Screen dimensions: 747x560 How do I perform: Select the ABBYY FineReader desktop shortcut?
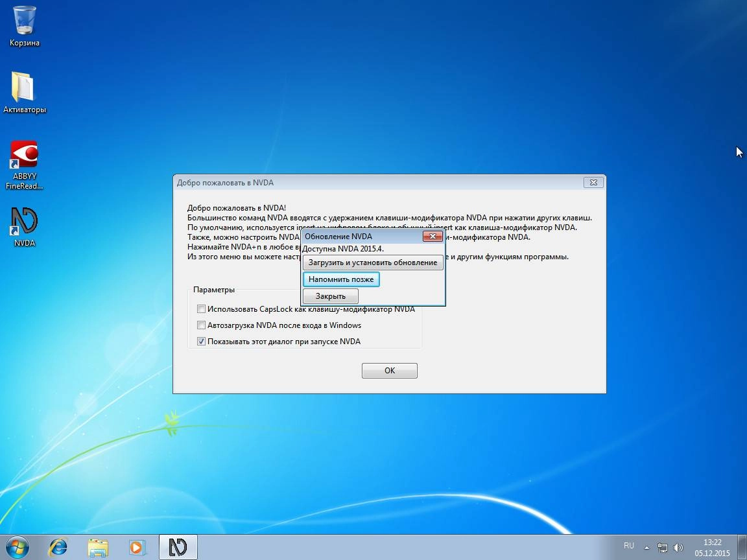[24, 165]
